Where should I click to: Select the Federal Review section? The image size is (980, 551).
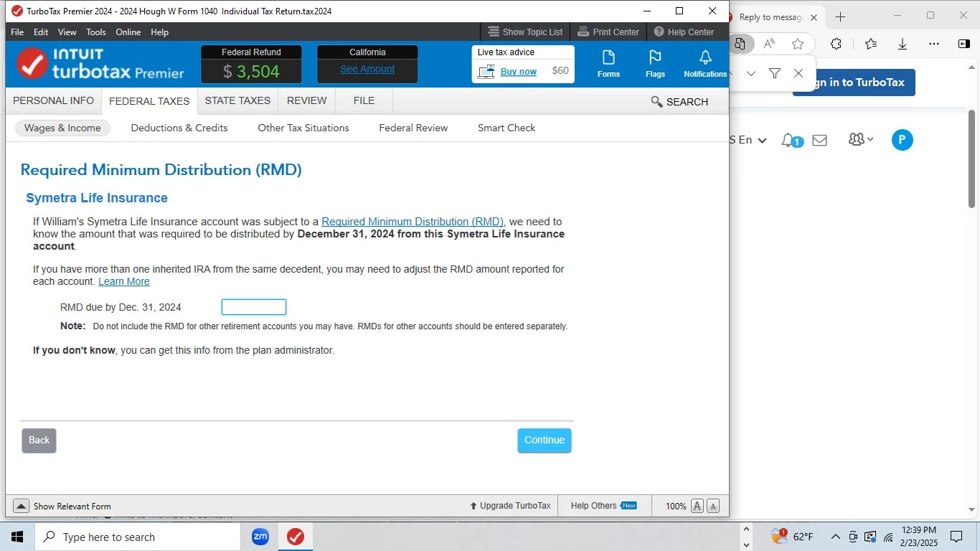[413, 128]
